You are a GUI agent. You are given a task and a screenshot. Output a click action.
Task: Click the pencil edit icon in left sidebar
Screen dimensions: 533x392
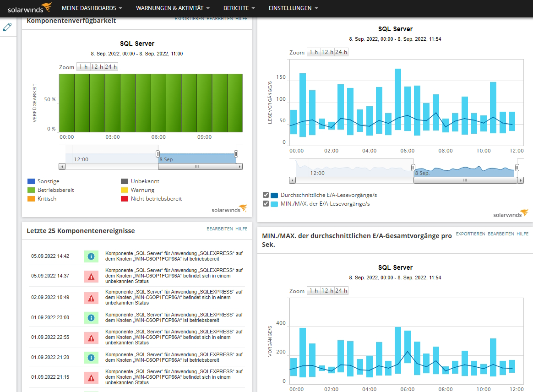[x=7, y=27]
